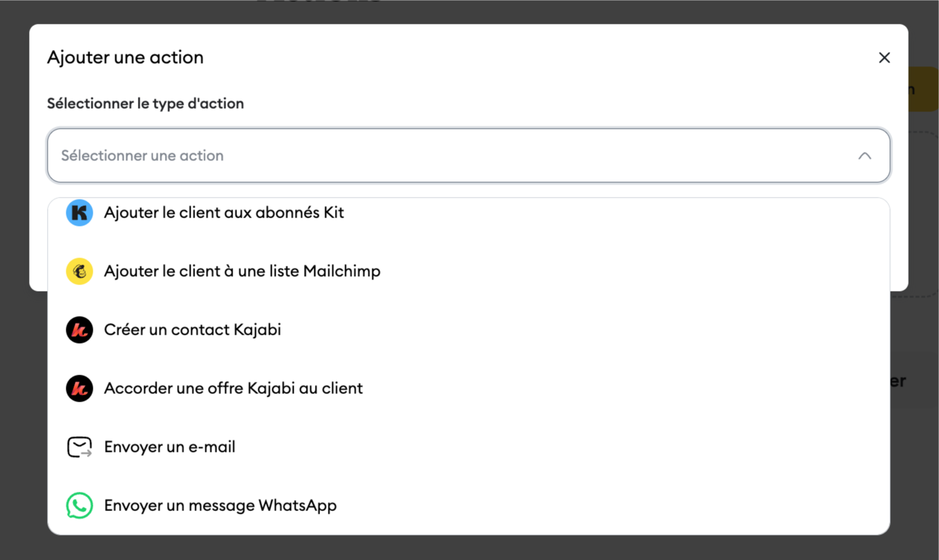Click the yellow button behind the dialog
939x560 pixels.
click(924, 89)
